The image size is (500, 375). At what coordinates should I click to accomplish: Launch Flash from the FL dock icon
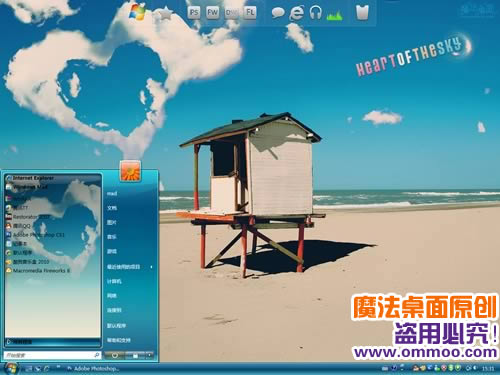[250, 13]
